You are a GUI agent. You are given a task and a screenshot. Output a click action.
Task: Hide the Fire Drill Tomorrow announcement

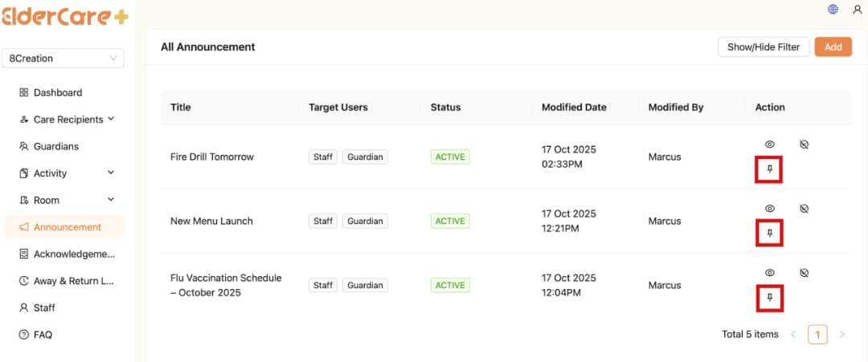pos(804,144)
